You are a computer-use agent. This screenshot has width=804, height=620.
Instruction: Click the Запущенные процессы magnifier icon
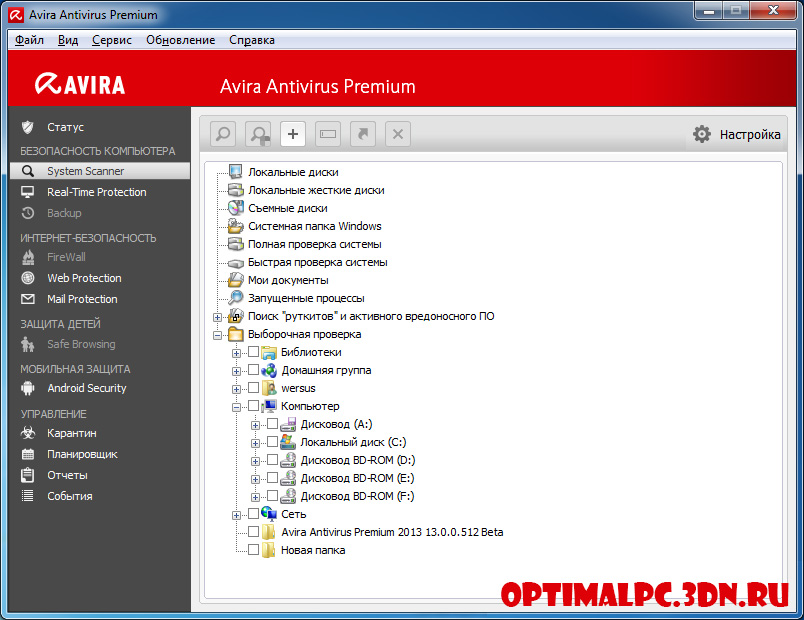point(235,297)
